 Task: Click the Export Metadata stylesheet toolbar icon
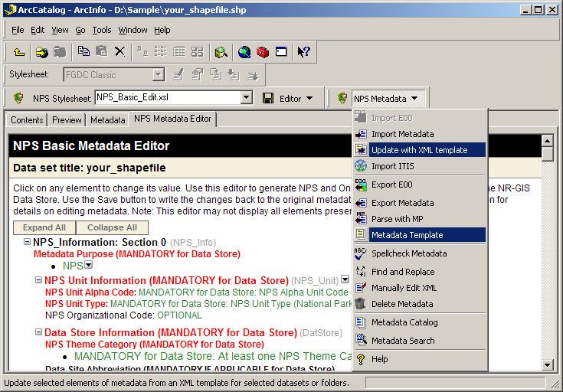[253, 75]
